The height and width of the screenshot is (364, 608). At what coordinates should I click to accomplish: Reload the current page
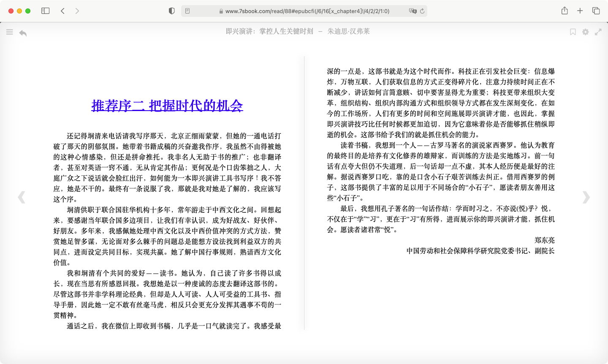(422, 11)
